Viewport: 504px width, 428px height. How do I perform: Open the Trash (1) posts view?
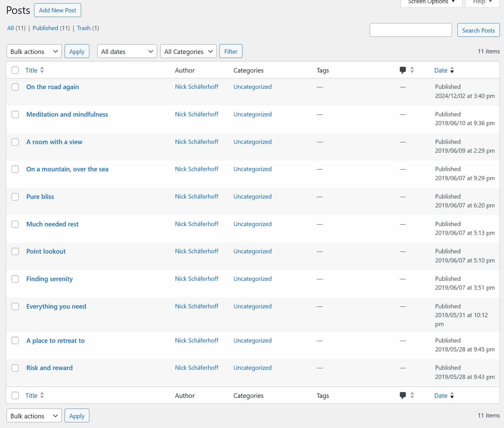[88, 28]
